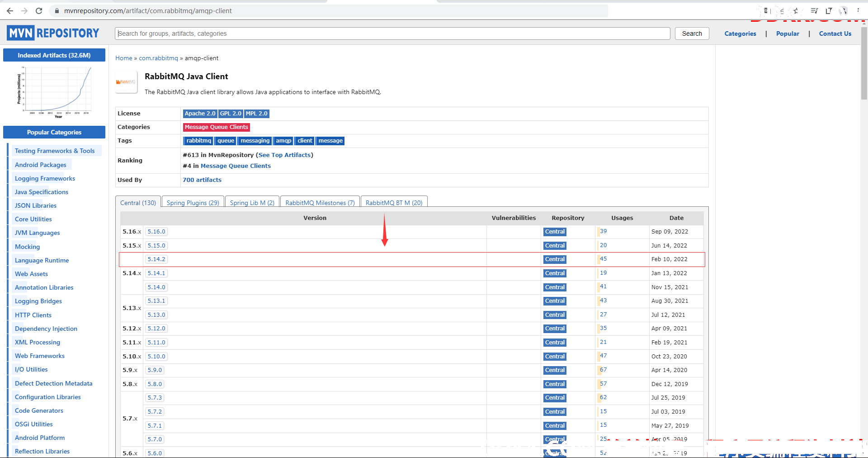868x458 pixels.
Task: Click the Search button
Action: [x=692, y=33]
